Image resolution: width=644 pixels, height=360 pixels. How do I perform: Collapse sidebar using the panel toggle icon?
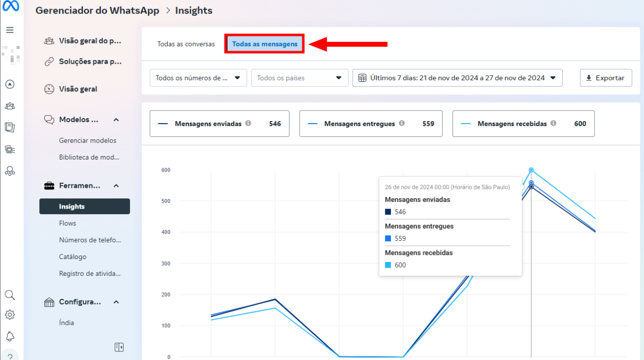(x=119, y=347)
